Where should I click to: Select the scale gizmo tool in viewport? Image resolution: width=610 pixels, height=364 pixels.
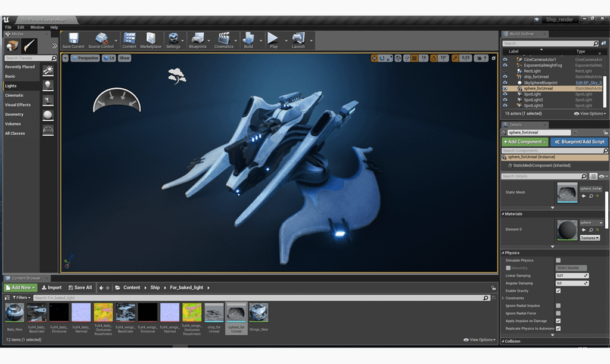coord(389,58)
